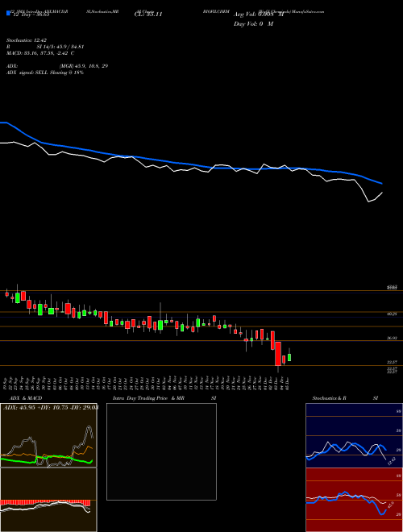The width and height of the screenshot is (403, 532).
Task: Click the 'Stochastics & R' panel title
Action: [x=329, y=398]
